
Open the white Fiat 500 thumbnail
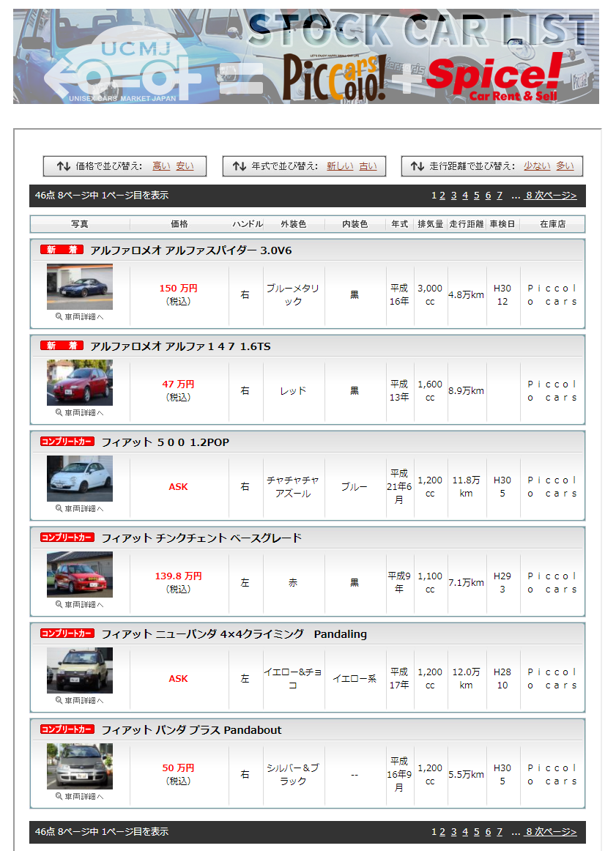pyautogui.click(x=80, y=479)
